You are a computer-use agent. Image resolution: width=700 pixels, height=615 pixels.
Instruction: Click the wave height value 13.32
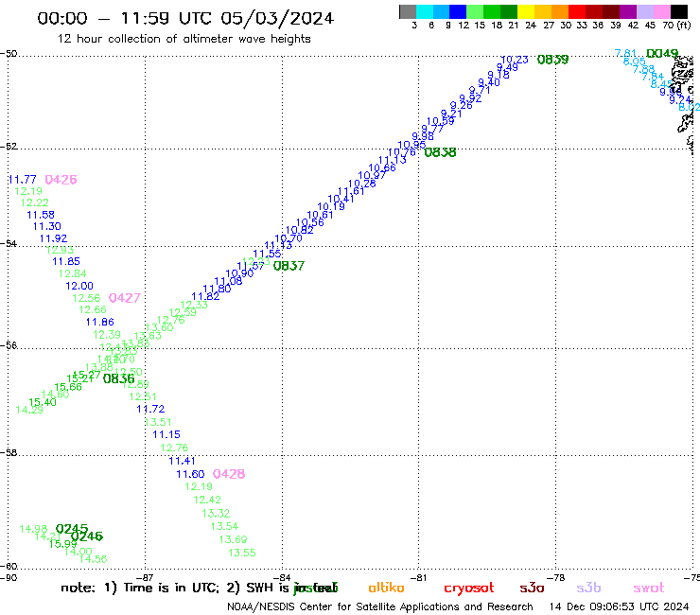(216, 514)
